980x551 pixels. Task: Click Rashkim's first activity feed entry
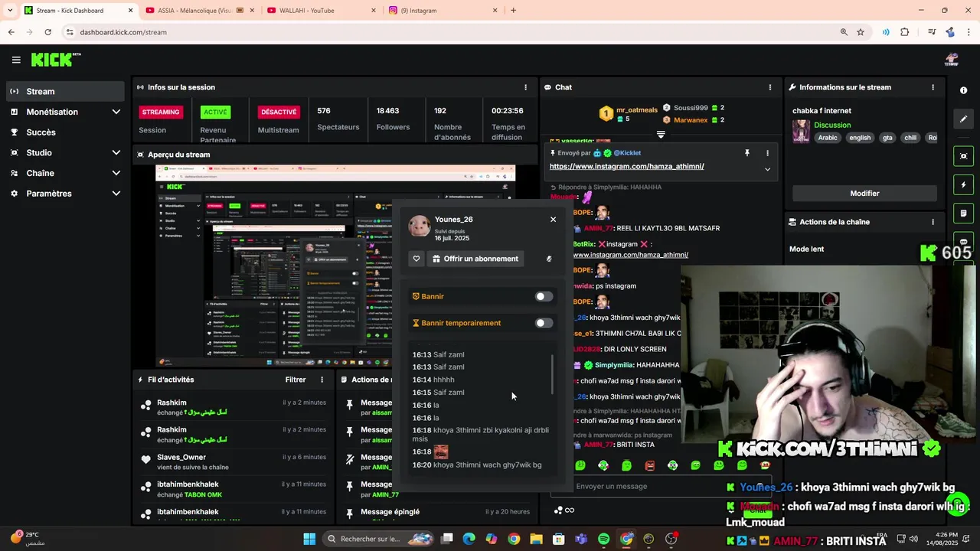(233, 407)
